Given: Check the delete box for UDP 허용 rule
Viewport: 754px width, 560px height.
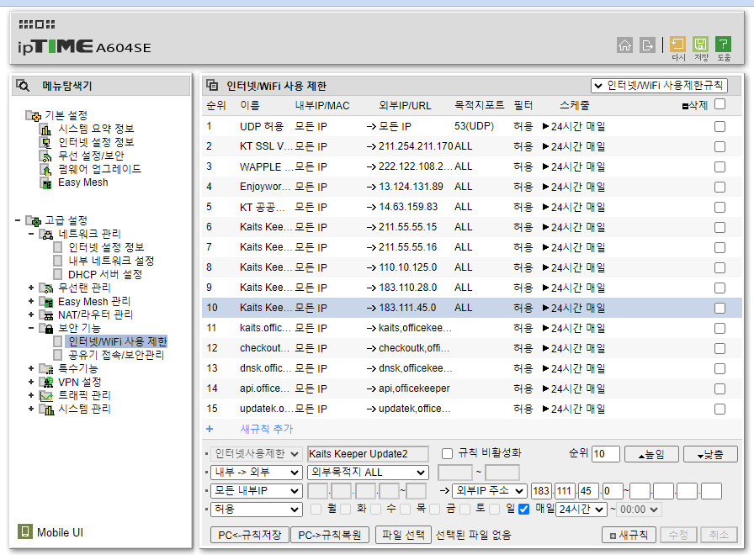Looking at the screenshot, I should point(719,126).
